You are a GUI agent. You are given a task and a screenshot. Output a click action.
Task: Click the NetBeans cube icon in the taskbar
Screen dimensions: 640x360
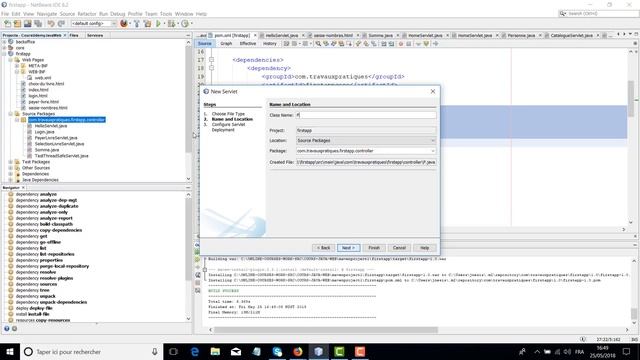pos(319,351)
